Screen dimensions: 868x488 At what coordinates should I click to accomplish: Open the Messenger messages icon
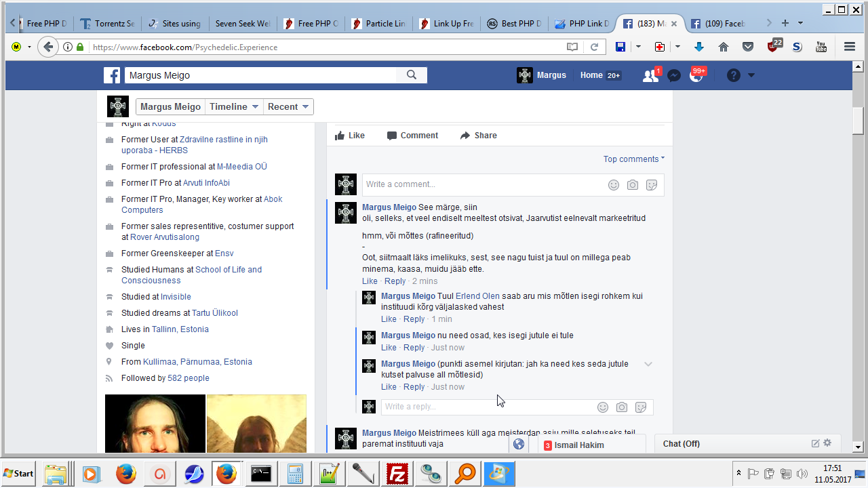click(x=673, y=75)
